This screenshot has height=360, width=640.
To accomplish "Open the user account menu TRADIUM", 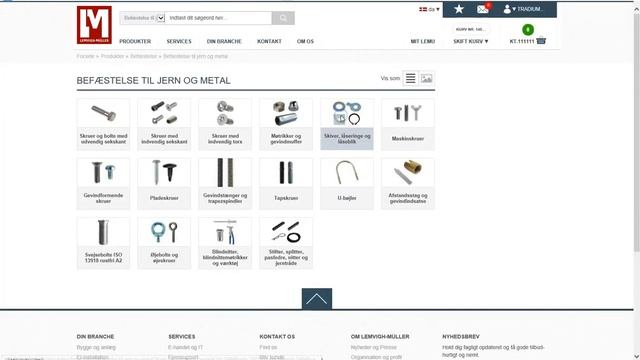I will click(523, 9).
